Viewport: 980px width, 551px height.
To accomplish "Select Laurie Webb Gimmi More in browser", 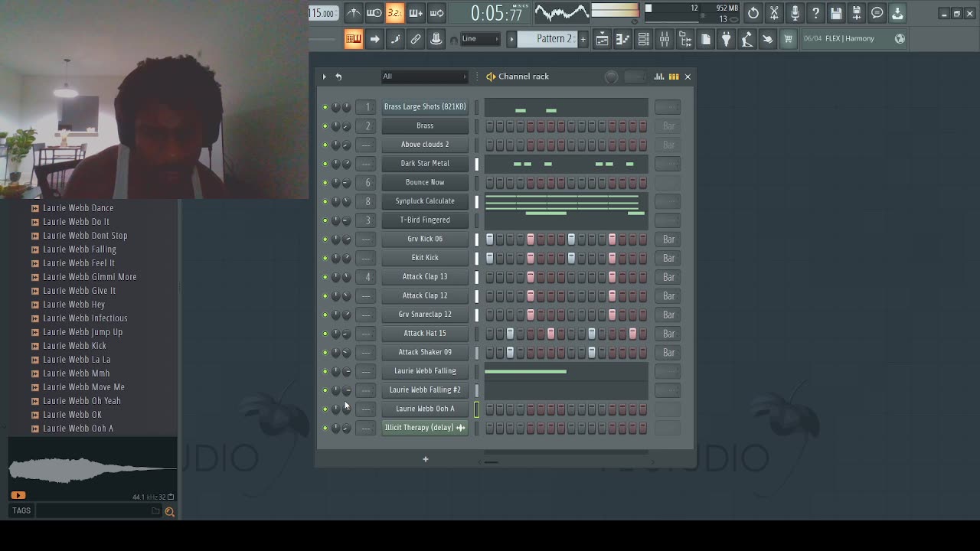I will click(x=90, y=277).
